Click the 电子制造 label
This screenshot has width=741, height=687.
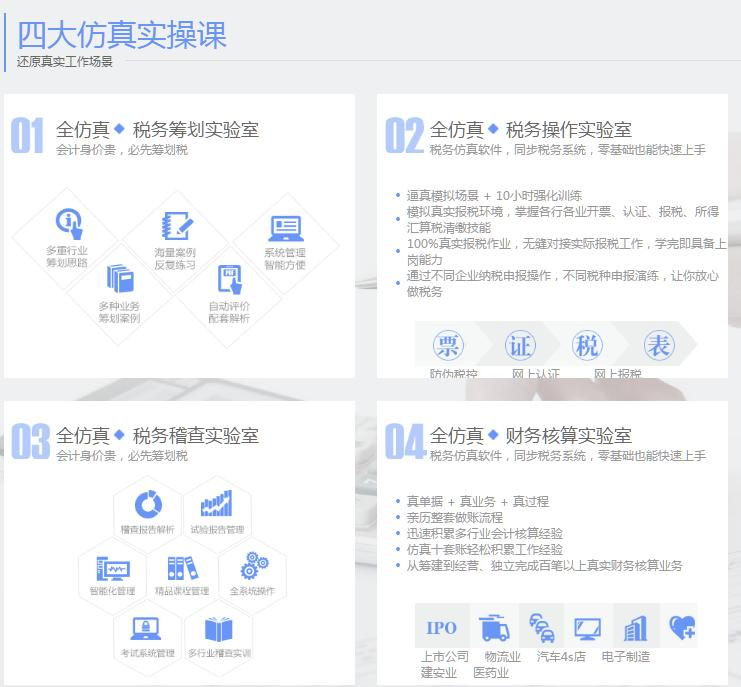[x=626, y=656]
